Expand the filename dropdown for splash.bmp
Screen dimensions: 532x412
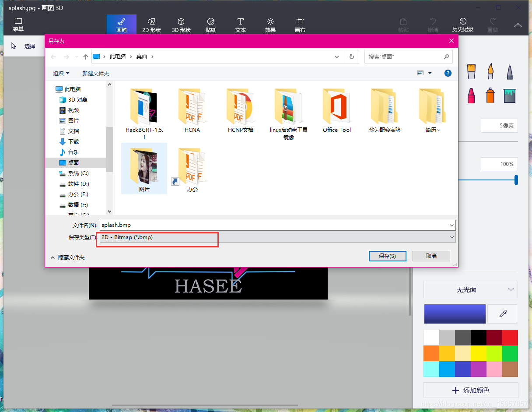(451, 225)
